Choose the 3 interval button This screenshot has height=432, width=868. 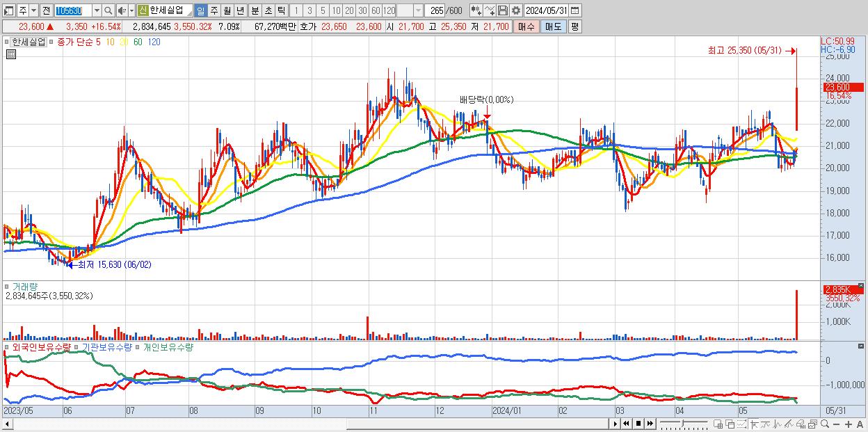pos(310,10)
